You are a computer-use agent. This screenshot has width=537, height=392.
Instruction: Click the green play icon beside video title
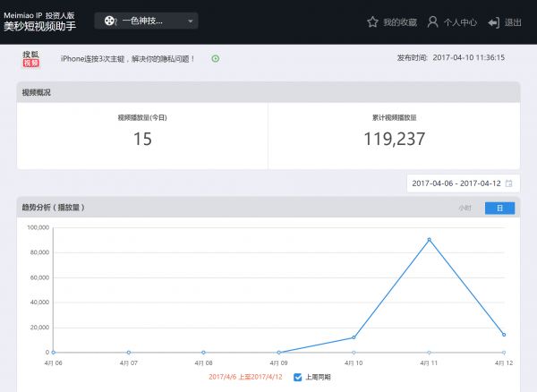click(x=216, y=58)
